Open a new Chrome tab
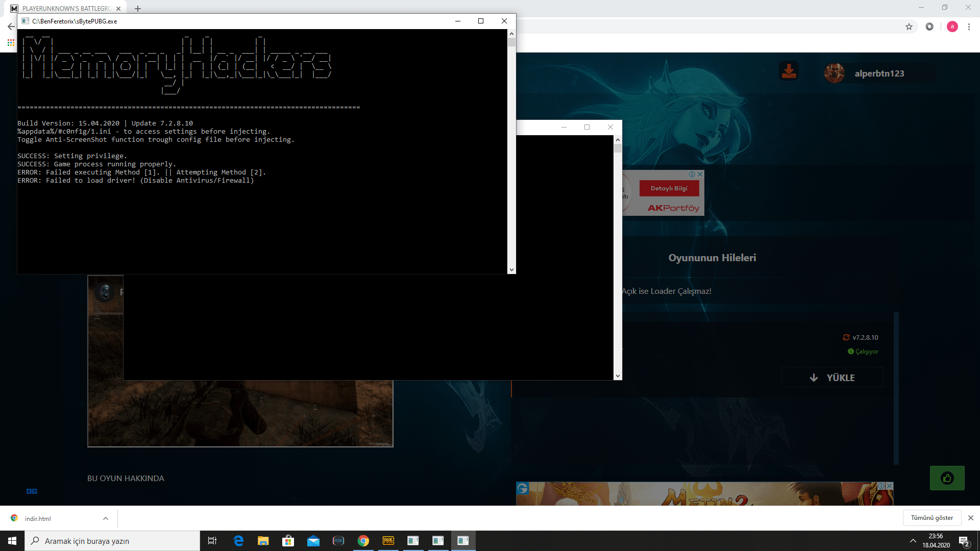980x551 pixels. coord(138,9)
